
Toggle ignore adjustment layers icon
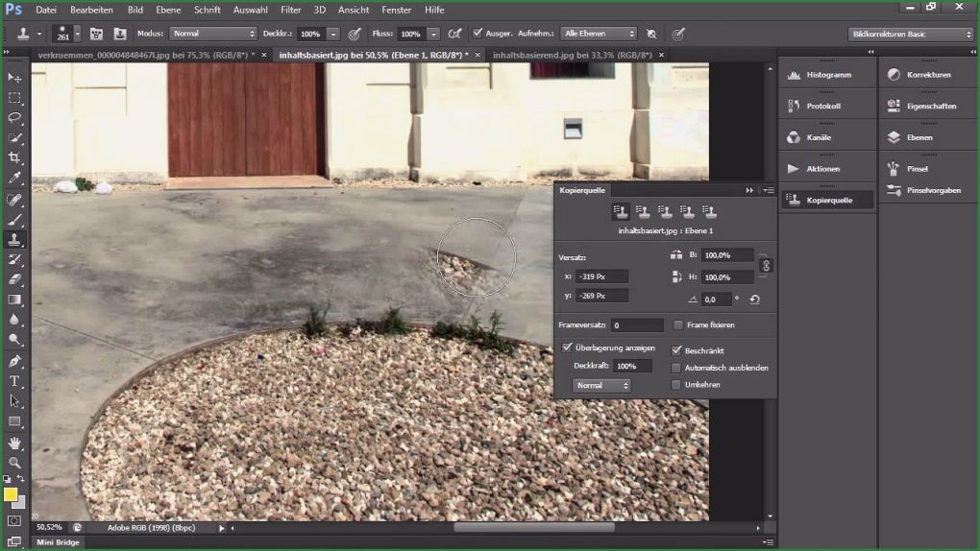click(x=651, y=34)
